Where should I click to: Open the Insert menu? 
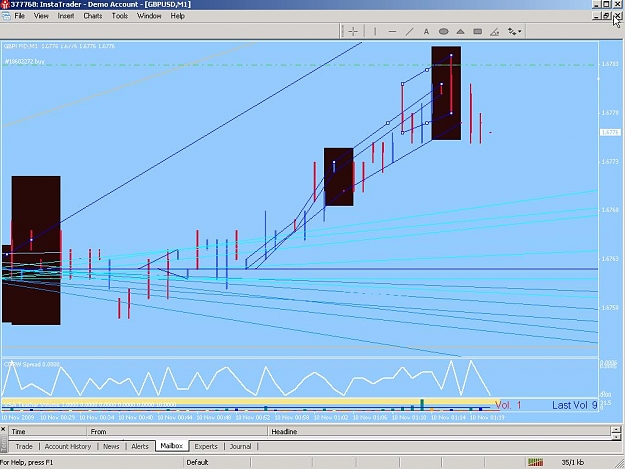click(x=66, y=16)
